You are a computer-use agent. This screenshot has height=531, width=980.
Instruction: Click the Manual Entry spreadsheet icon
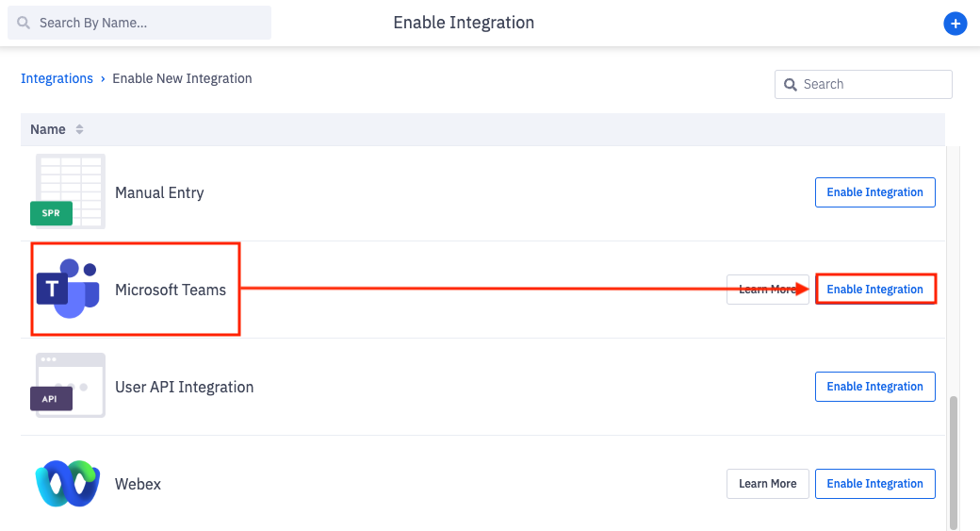coord(70,191)
